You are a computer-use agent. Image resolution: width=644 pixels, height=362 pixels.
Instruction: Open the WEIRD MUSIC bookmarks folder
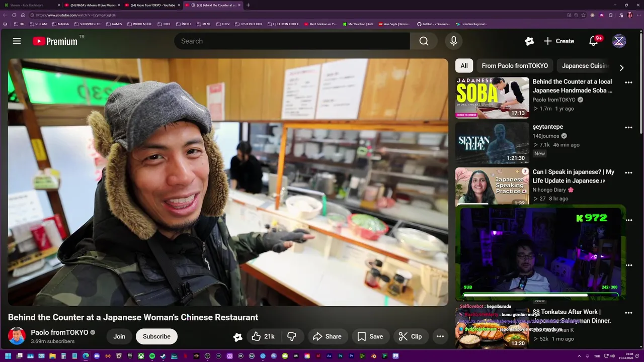click(x=140, y=24)
